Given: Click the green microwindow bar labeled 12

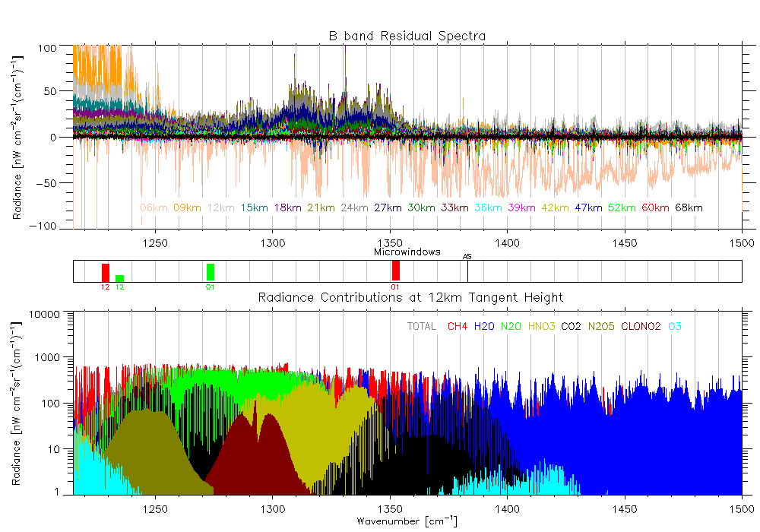Looking at the screenshot, I should click(119, 277).
